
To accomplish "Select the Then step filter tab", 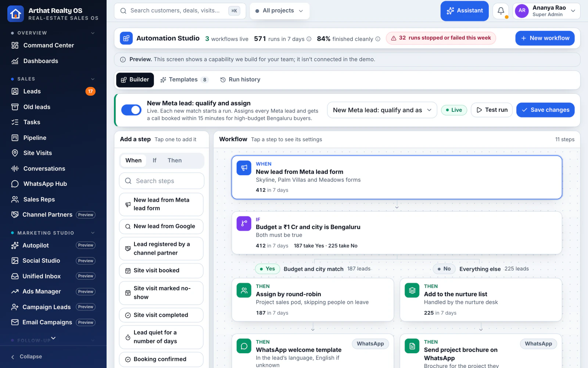I will [175, 160].
